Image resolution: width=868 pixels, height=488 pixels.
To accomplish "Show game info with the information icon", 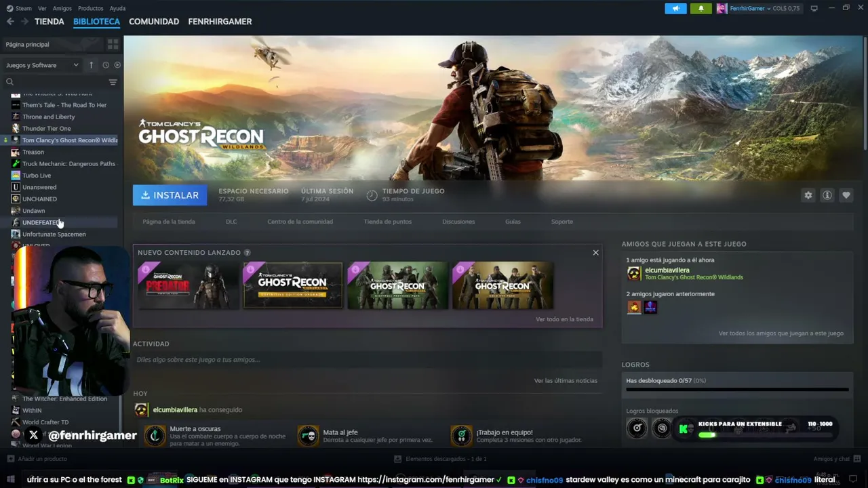I will click(x=827, y=195).
